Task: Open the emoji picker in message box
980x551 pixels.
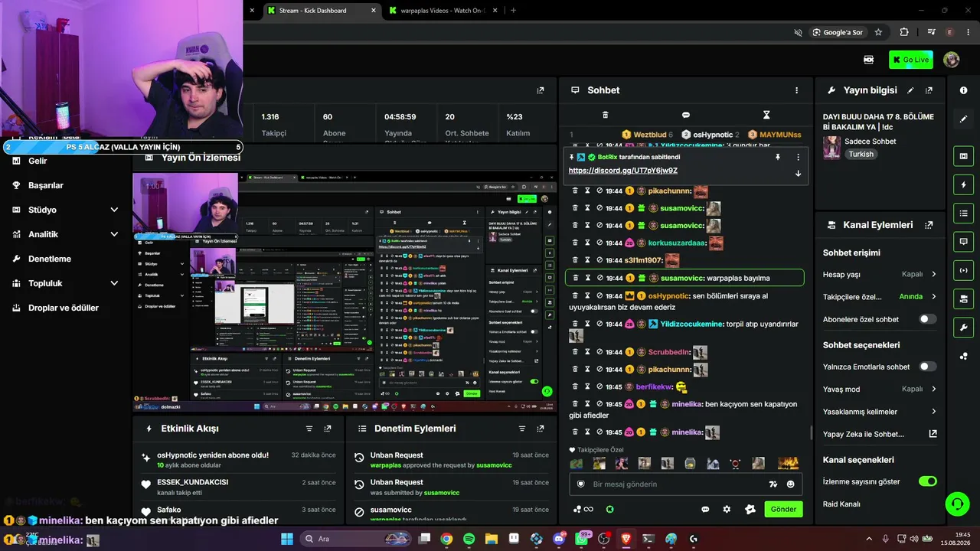Action: (791, 484)
